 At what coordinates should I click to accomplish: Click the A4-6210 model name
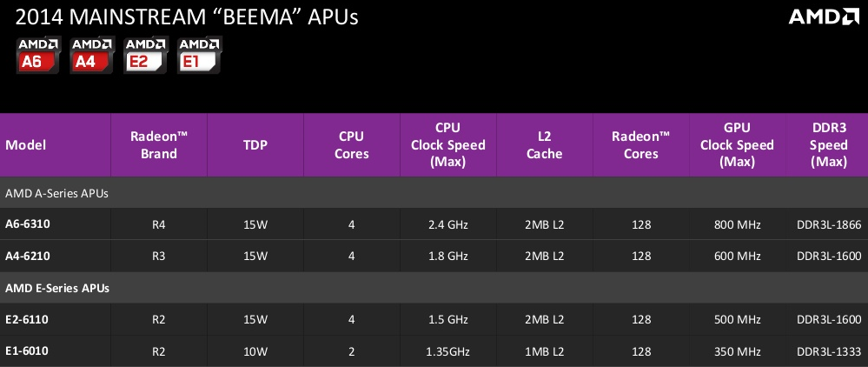point(28,256)
